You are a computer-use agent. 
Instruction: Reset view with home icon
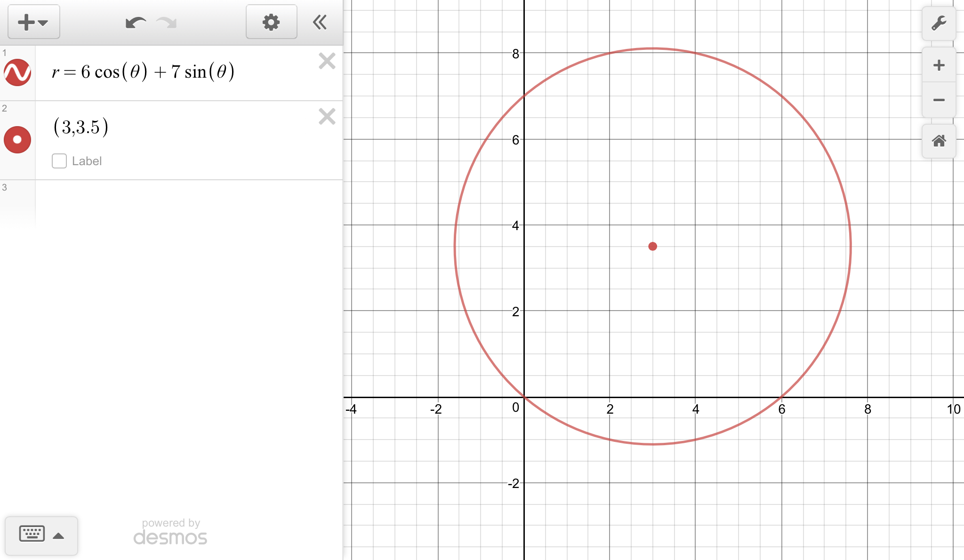coord(939,141)
